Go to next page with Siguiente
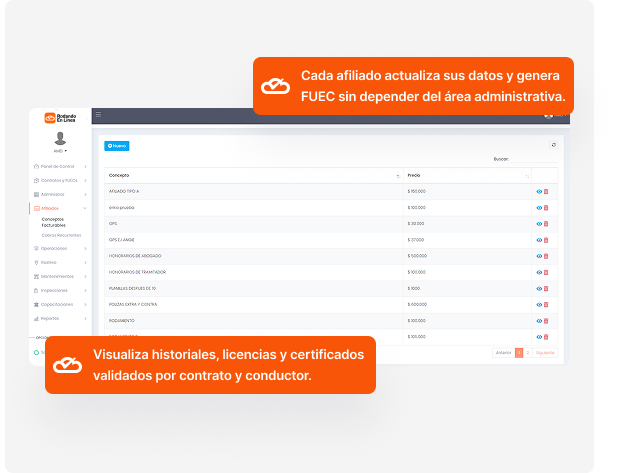Viewport: 619px width, 473px height. tap(545, 353)
